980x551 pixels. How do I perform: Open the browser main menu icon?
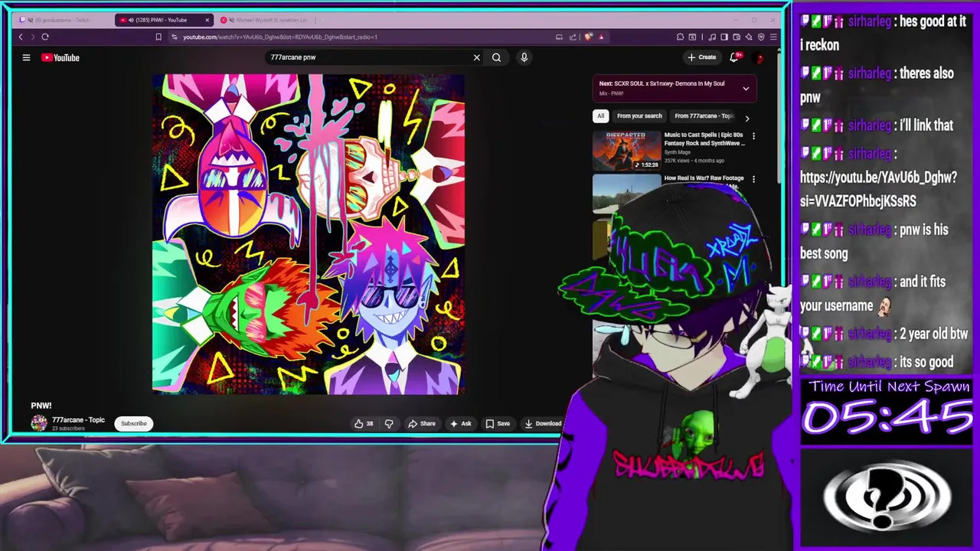(773, 37)
